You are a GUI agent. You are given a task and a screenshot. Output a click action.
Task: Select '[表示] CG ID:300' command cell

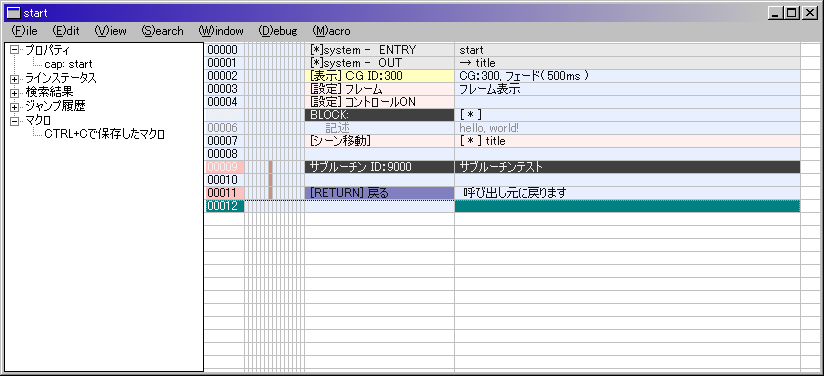pyautogui.click(x=379, y=76)
